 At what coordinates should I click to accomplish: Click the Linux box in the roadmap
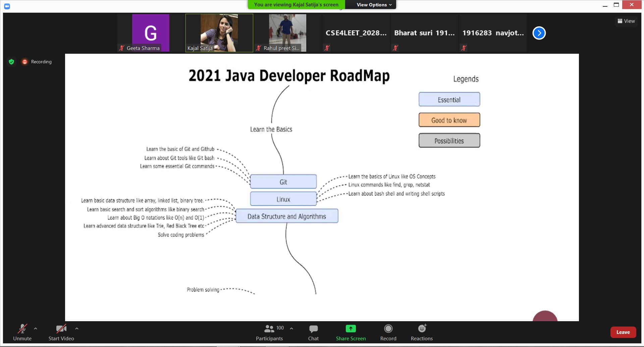[x=283, y=199]
